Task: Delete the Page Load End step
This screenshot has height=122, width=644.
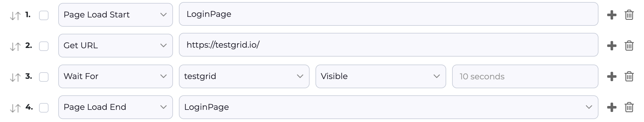Action: tap(629, 107)
